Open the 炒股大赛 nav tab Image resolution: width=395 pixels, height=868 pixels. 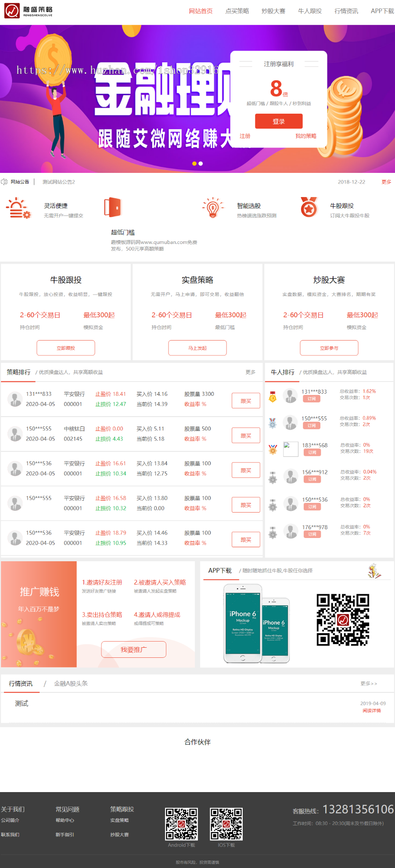[273, 11]
